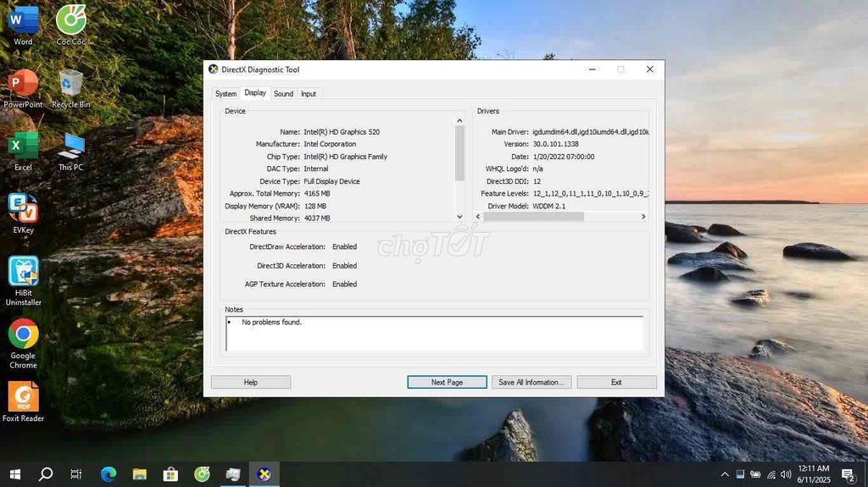Click the Notes box text 'No problems found.'
Screen dimensions: 868x487
click(272, 322)
